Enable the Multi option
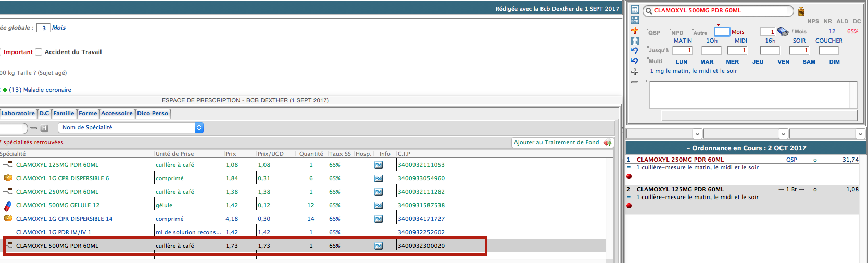The image size is (868, 263). click(x=655, y=61)
